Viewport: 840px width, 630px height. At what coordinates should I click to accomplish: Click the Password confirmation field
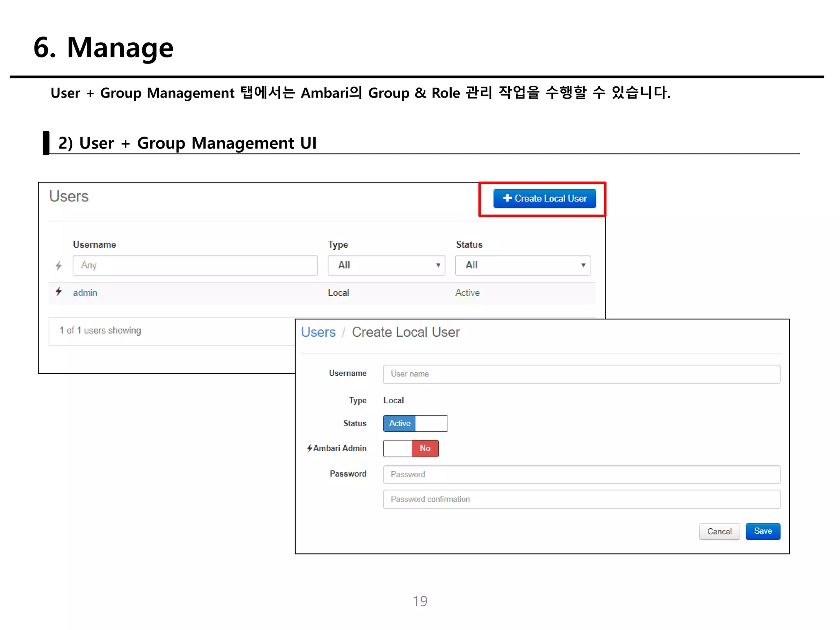pyautogui.click(x=582, y=499)
